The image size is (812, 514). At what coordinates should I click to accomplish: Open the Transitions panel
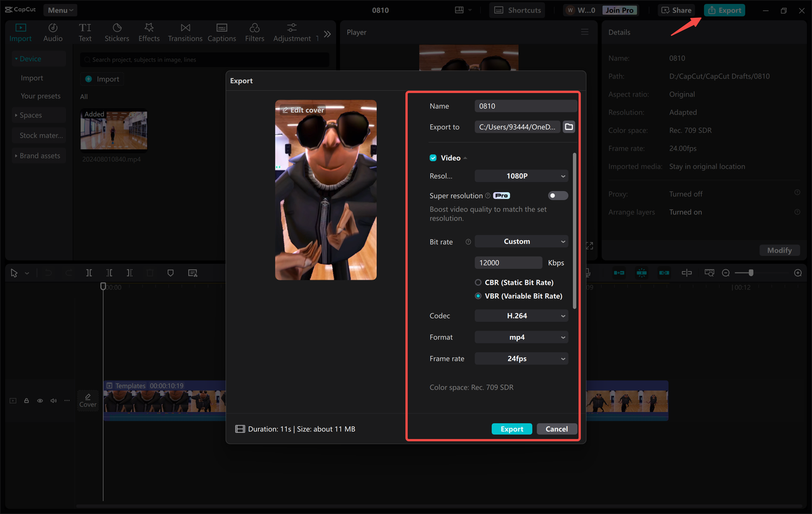tap(185, 30)
